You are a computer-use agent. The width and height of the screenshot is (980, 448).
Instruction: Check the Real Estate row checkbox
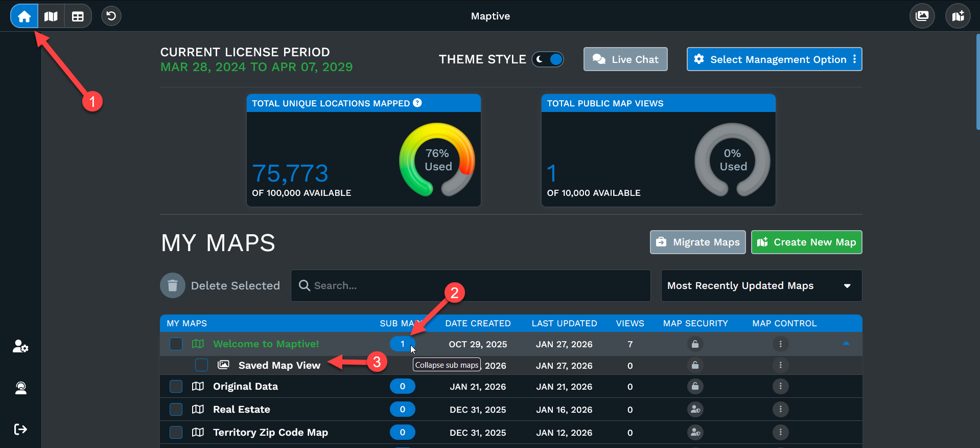tap(176, 409)
